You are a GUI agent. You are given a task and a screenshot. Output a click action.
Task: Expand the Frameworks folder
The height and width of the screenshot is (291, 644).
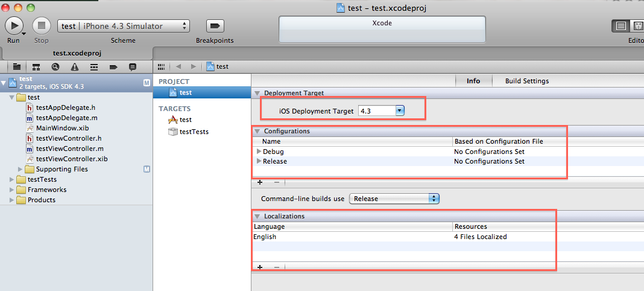(12, 190)
